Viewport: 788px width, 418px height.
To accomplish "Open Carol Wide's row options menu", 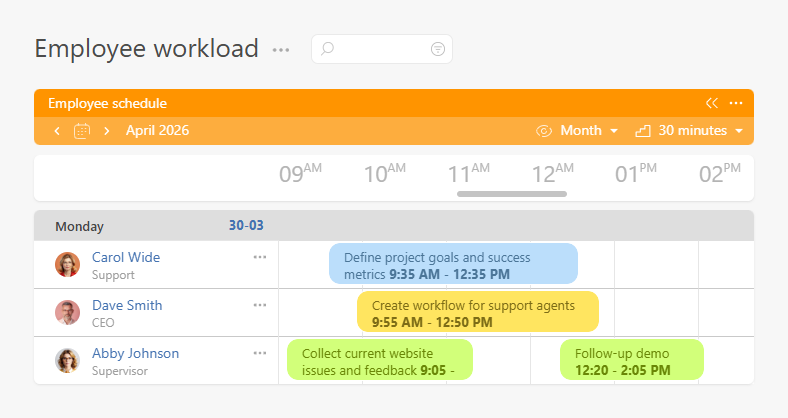I will (x=260, y=257).
